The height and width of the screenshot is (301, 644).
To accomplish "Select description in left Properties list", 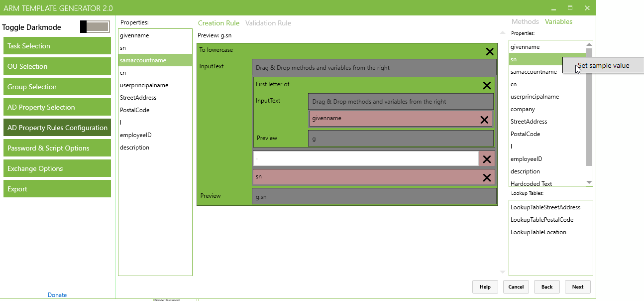I will [155, 148].
